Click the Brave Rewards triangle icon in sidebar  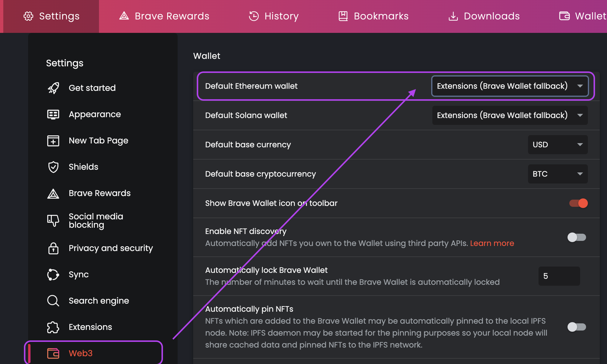[53, 193]
